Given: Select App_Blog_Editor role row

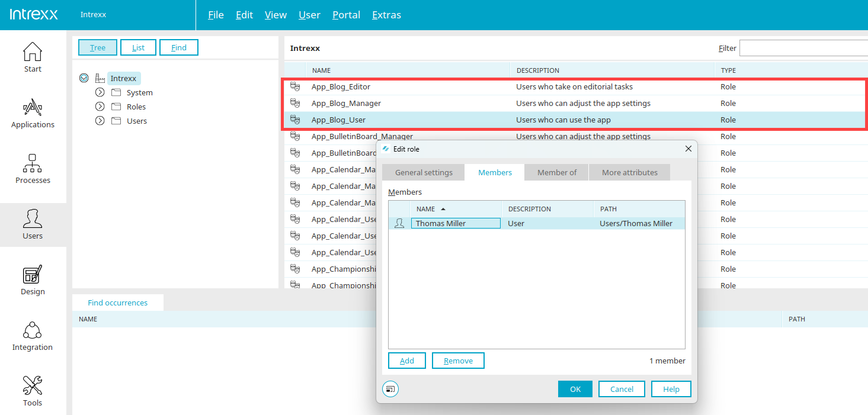Looking at the screenshot, I should point(575,86).
